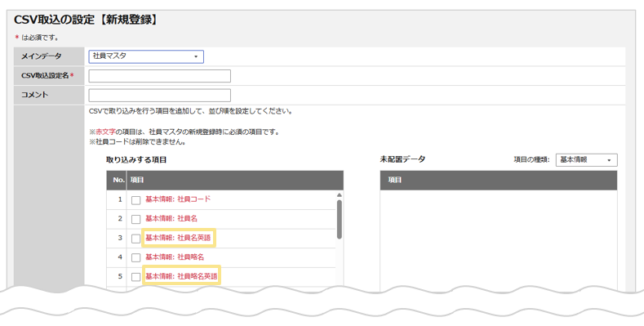Click the scrollbar up arrow in 取り込みする項目 list
Viewport: 644px width, 326px height.
click(340, 195)
